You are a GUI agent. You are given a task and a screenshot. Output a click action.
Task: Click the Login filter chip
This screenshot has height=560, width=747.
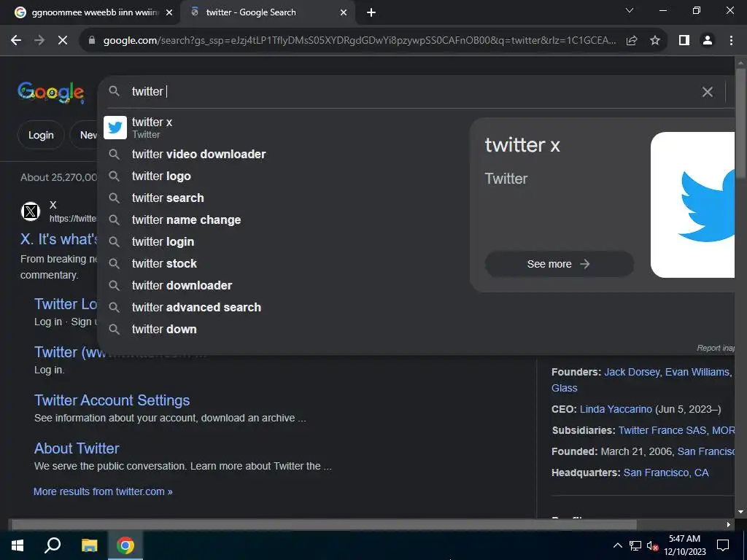[41, 135]
